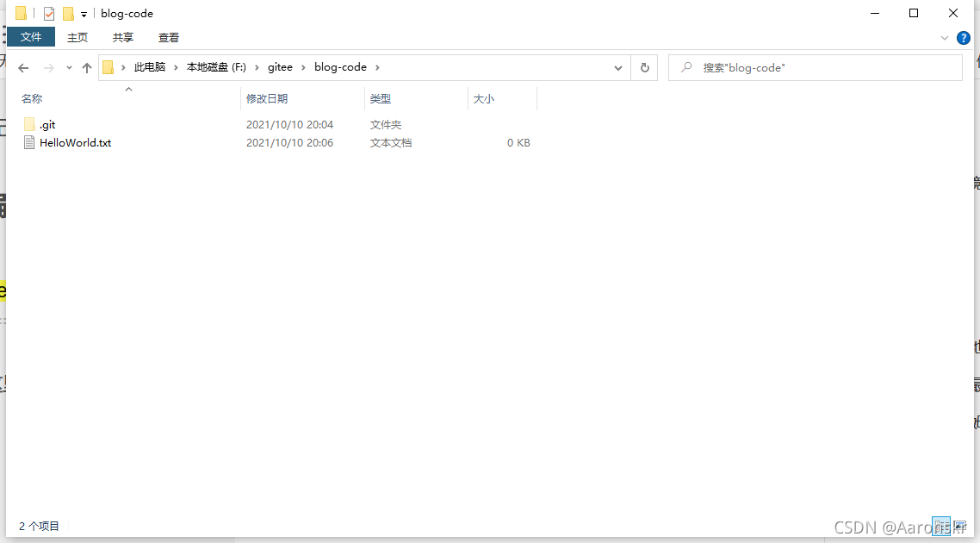The image size is (980, 543).
Task: Click the 文本文档 type cell
Action: click(x=391, y=142)
